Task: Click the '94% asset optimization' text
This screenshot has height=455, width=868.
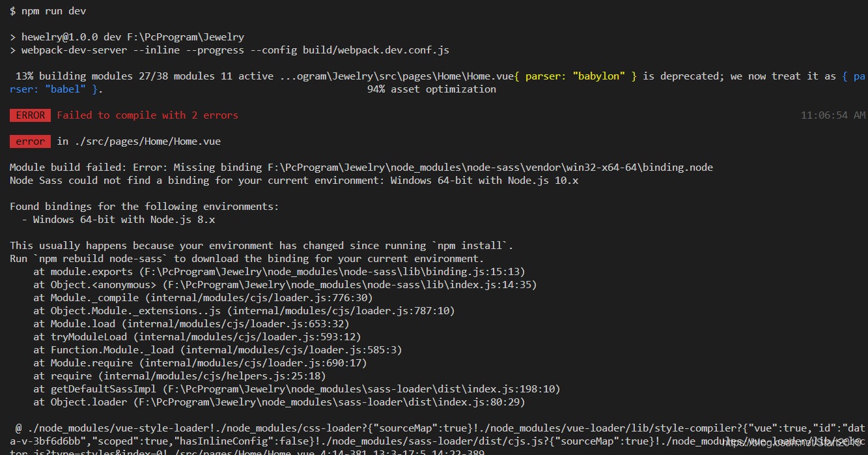Action: click(x=431, y=89)
